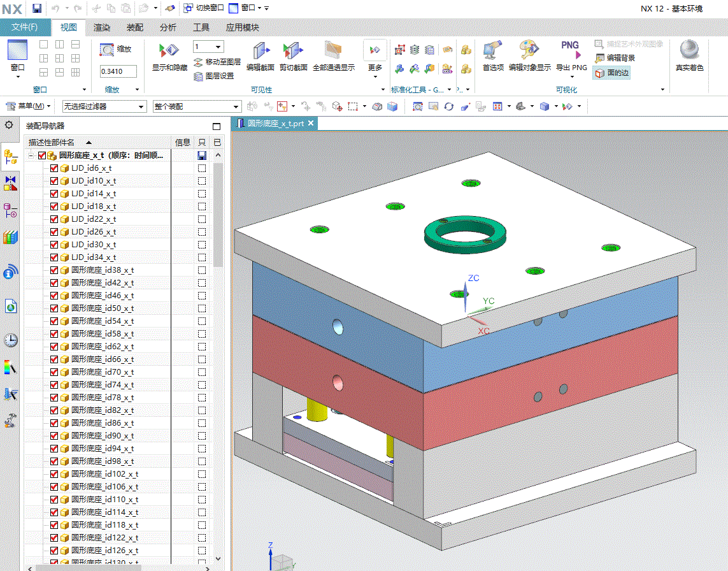728x571 pixels.
Task: Open the 文件(F) menu
Action: pyautogui.click(x=25, y=27)
